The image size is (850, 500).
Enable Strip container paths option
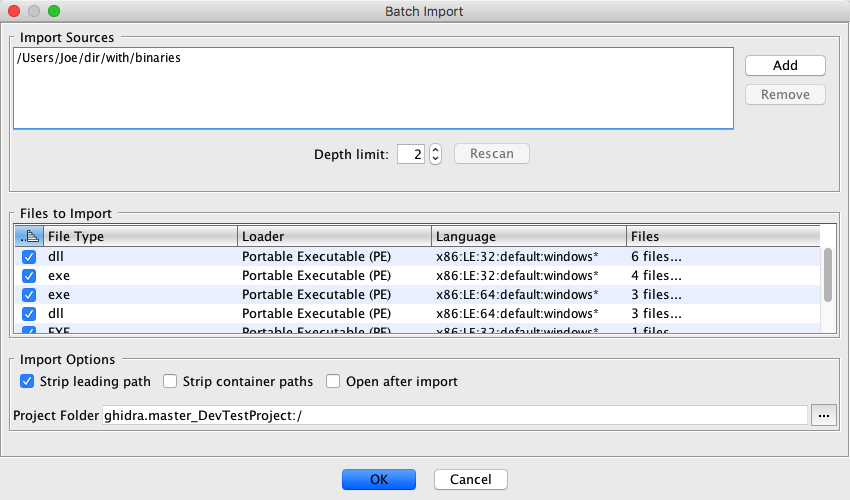(170, 382)
